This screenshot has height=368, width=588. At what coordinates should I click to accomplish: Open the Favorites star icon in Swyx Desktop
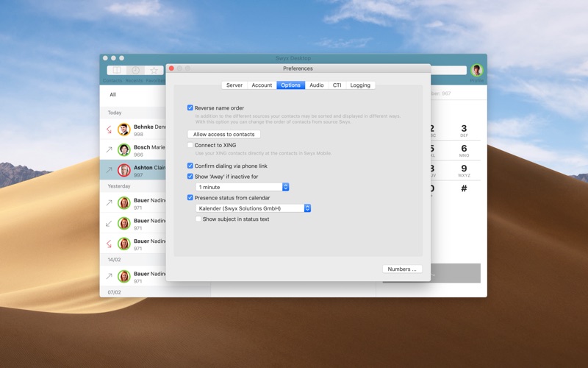pyautogui.click(x=154, y=70)
